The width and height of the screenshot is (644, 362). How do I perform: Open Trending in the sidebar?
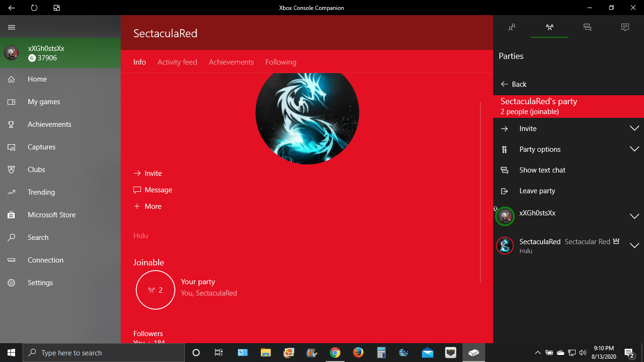[41, 192]
